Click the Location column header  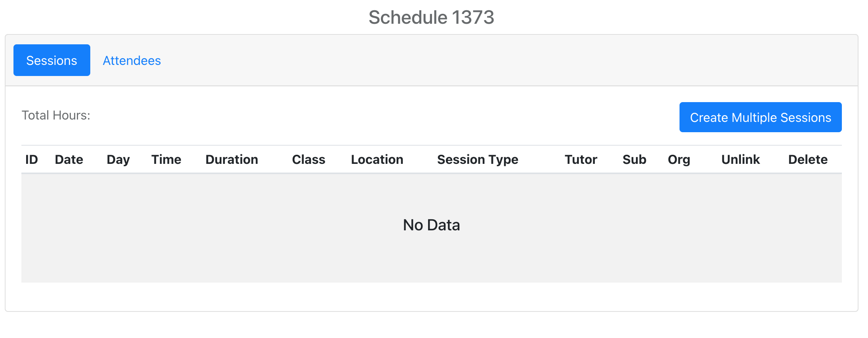tap(377, 160)
